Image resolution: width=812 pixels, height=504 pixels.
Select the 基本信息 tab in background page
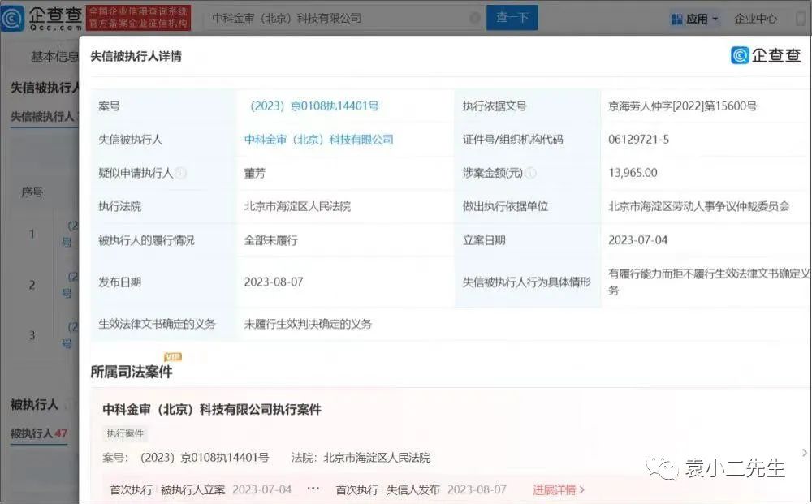(x=54, y=56)
